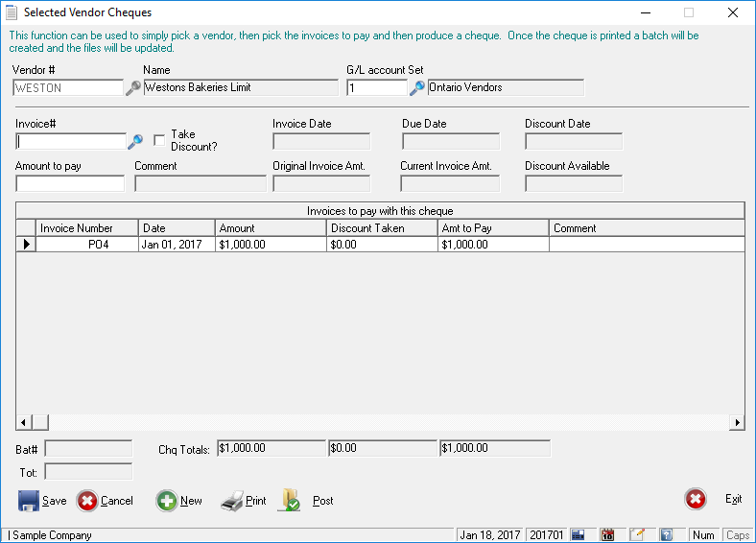This screenshot has width=756, height=543.
Task: Enable the Take Discount checkbox
Action: click(159, 140)
